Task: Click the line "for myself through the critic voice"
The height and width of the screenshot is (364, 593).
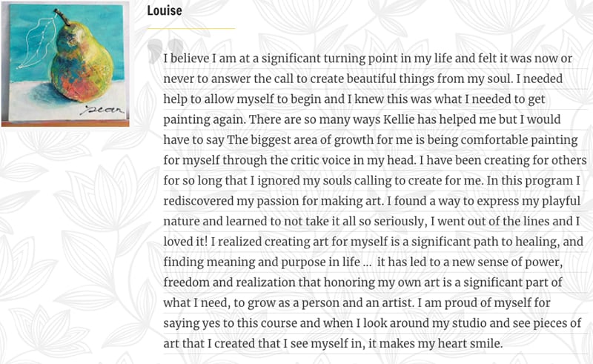Action: [375, 160]
